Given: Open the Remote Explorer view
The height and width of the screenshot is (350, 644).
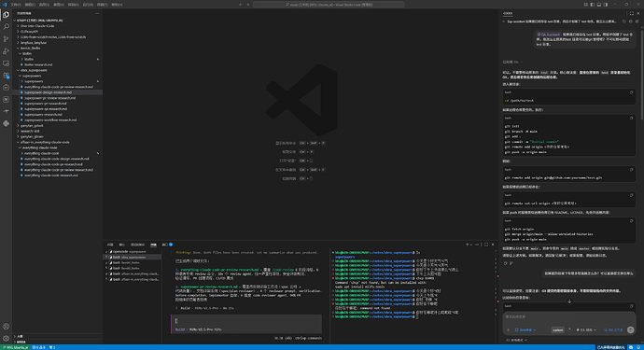Looking at the screenshot, I should tap(6, 63).
